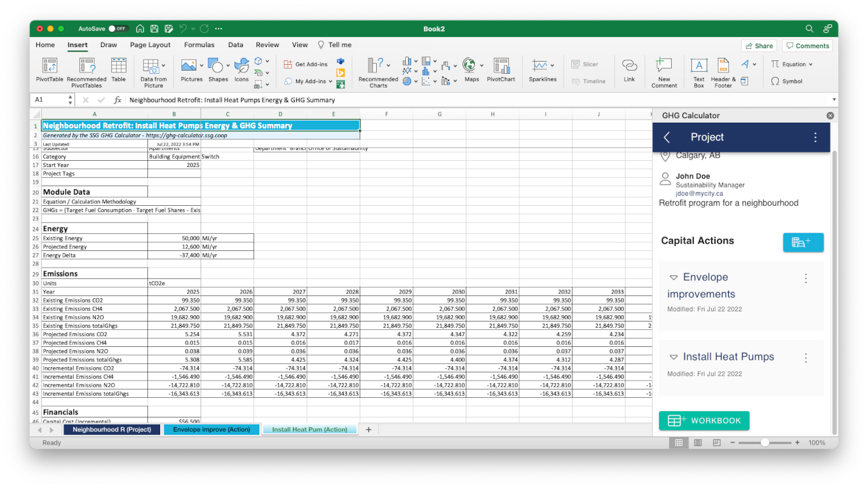Select the Neighbourhood R (Project) sheet tab

[112, 430]
